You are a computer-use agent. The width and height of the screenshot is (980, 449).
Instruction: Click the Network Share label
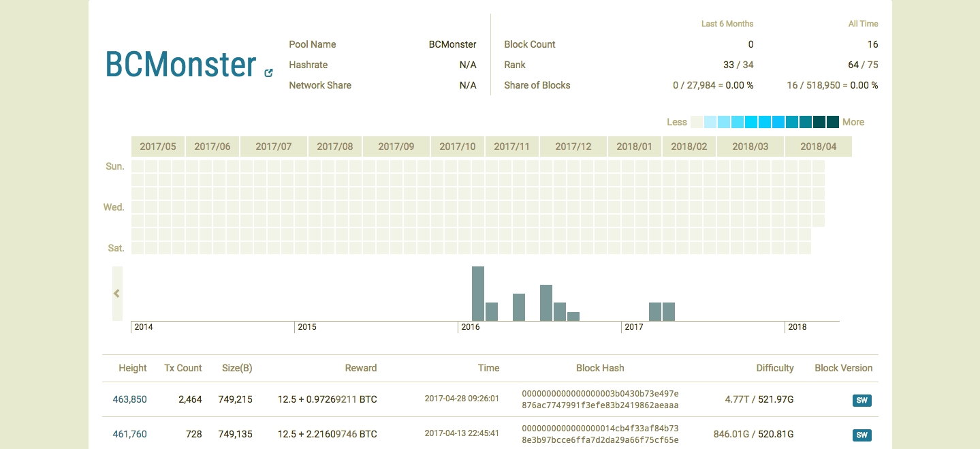(320, 85)
